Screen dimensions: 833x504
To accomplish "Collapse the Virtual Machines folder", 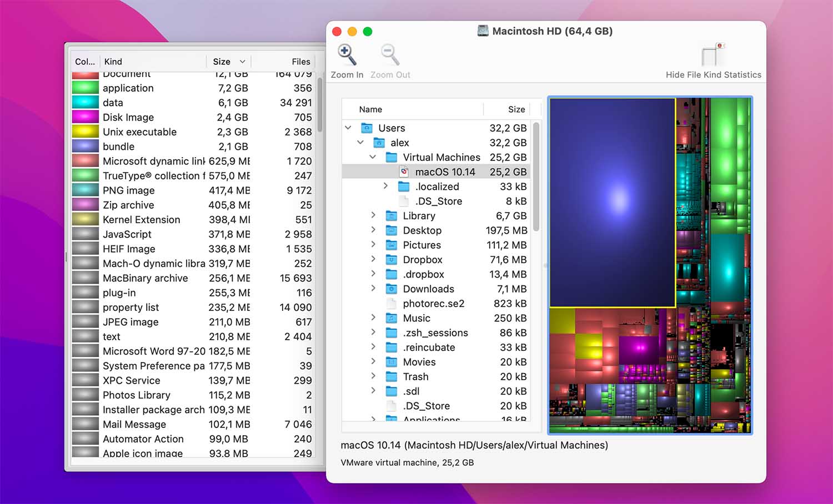I will (x=373, y=157).
